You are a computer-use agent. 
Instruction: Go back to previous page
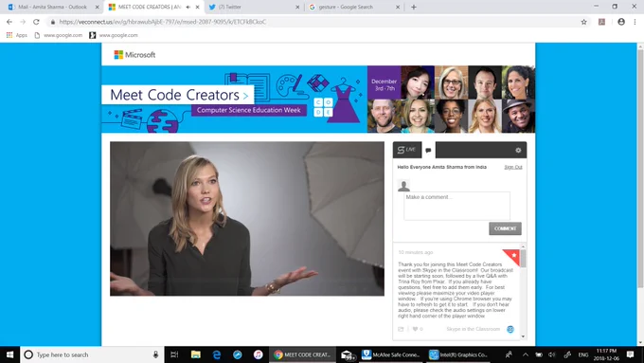pyautogui.click(x=9, y=22)
